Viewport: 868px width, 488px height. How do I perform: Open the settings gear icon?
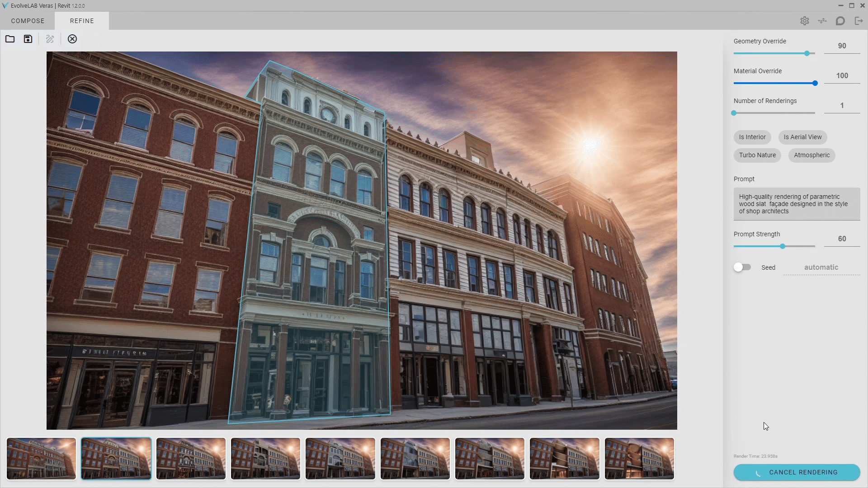click(805, 21)
